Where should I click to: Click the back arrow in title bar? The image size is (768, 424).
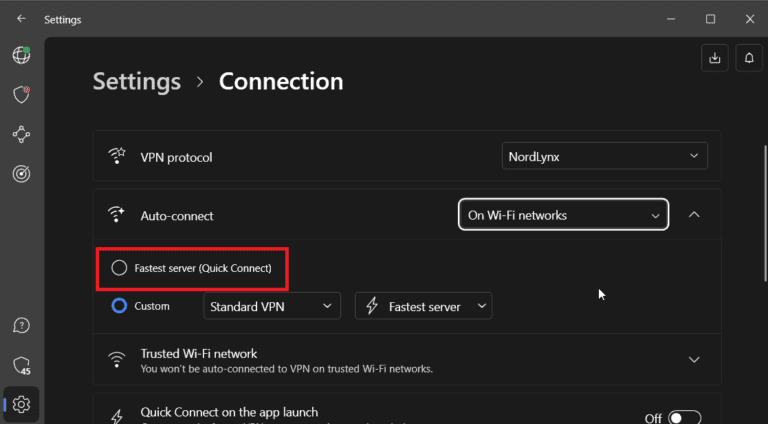tap(21, 19)
